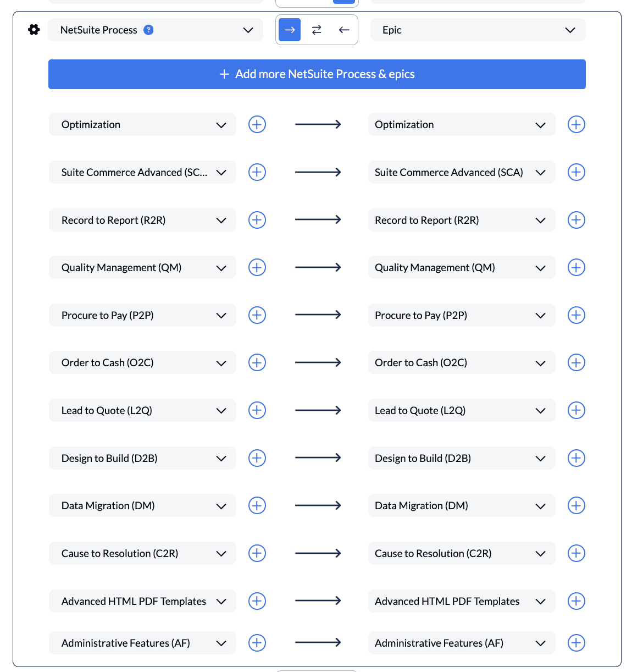The width and height of the screenshot is (632, 672).
Task: Open left Order to Cash (O2C) dropdown
Action: pos(142,362)
